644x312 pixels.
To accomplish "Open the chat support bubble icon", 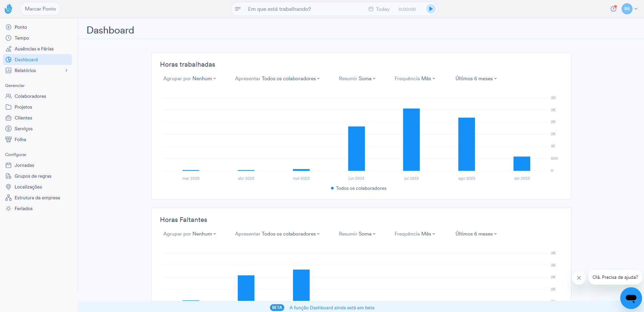I will tap(631, 298).
